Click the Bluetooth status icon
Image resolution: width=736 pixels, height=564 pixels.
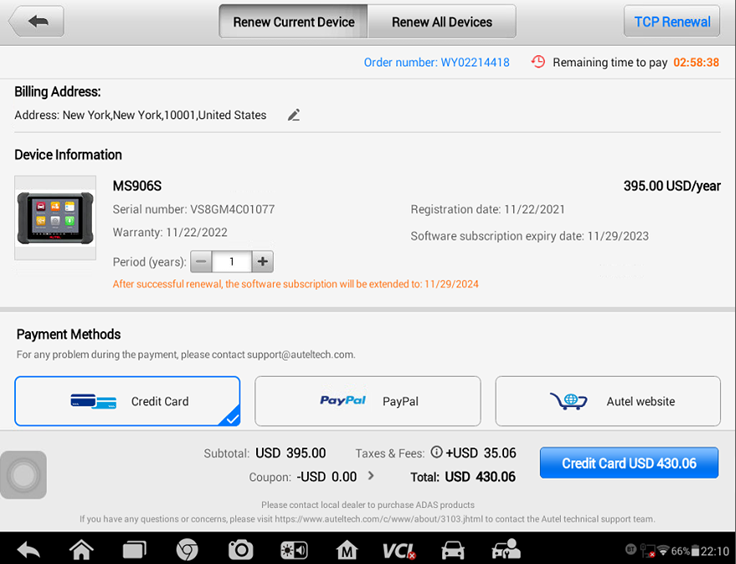tap(631, 549)
